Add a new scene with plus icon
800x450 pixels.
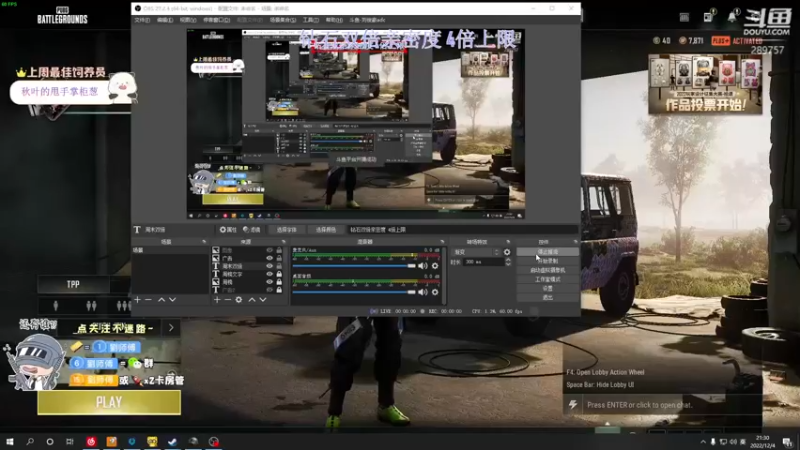137,299
